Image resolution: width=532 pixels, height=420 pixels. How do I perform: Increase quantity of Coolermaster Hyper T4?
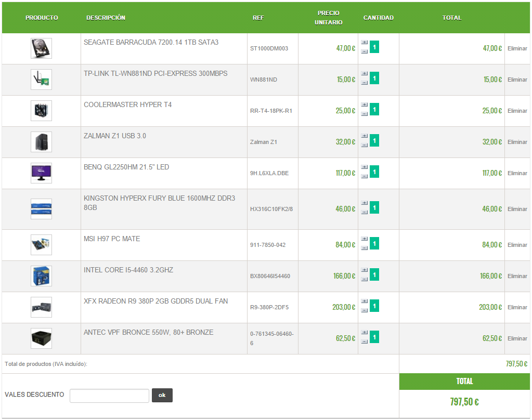365,105
